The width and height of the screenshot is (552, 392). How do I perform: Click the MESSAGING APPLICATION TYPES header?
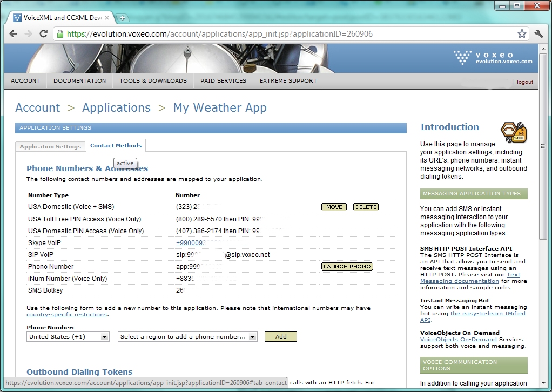(474, 194)
